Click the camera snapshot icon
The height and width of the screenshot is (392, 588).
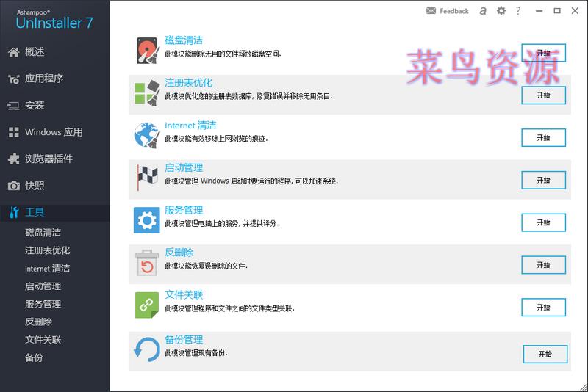[14, 186]
